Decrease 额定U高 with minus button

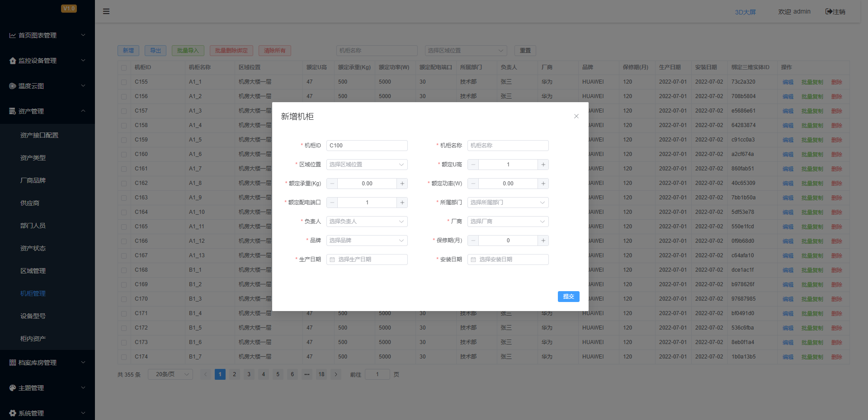(473, 165)
